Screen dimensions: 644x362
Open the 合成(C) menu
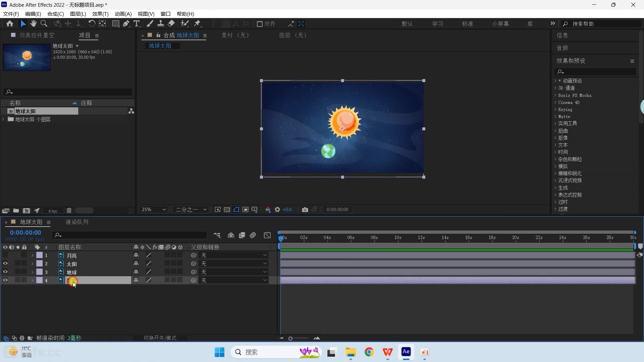click(55, 14)
